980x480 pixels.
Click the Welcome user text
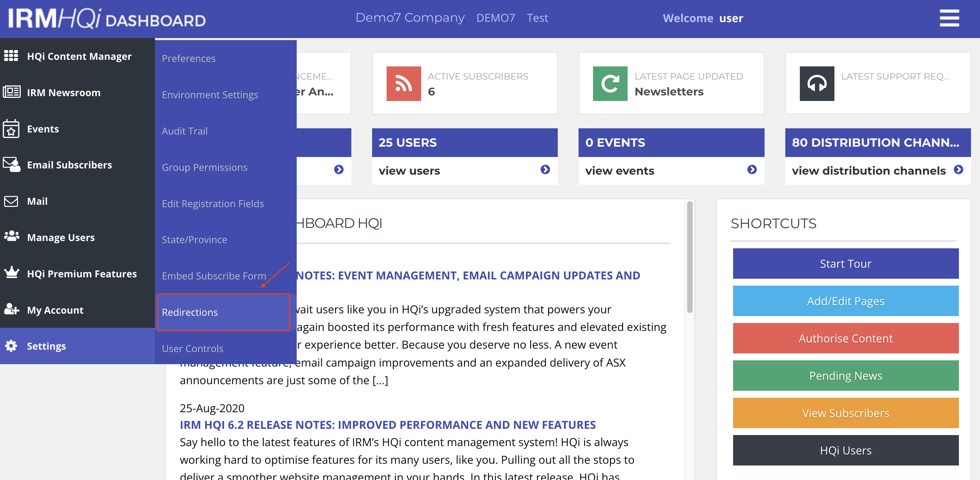(x=703, y=18)
